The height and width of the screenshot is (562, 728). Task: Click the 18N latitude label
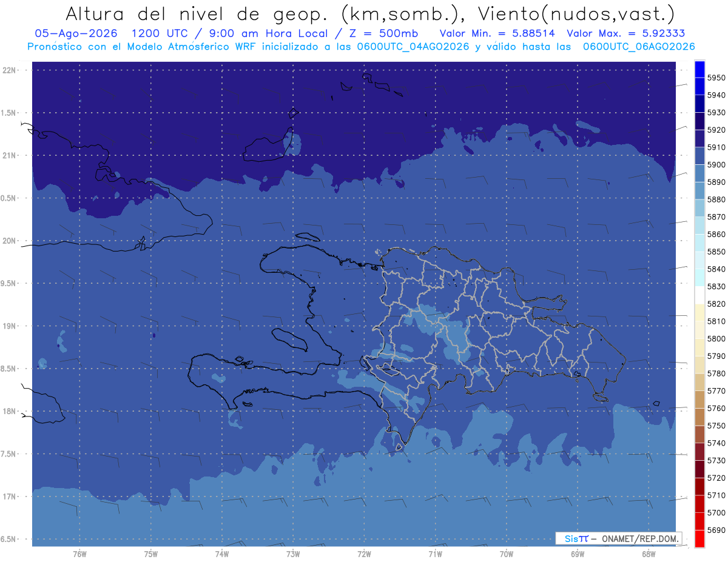pos(10,411)
